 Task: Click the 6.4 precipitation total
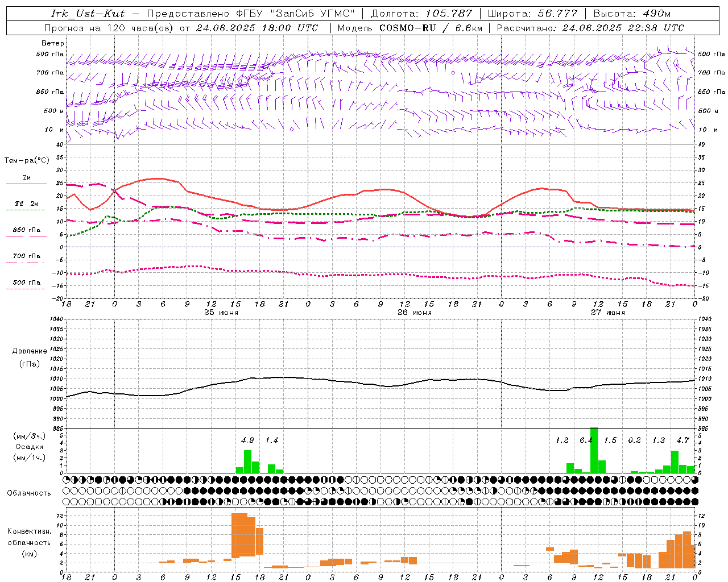pos(586,440)
